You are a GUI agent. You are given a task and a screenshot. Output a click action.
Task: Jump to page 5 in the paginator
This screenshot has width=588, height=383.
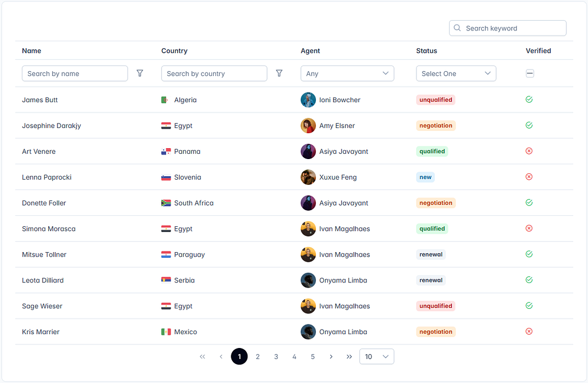[x=313, y=357]
